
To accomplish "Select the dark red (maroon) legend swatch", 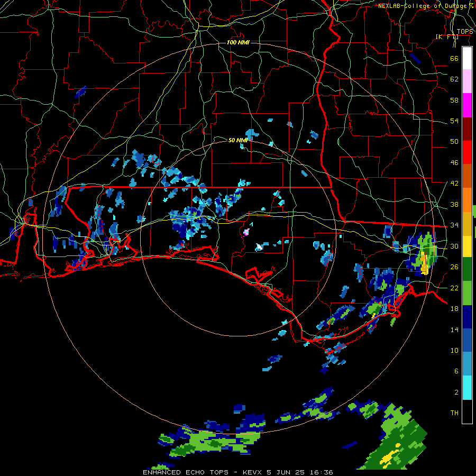I will (467, 129).
